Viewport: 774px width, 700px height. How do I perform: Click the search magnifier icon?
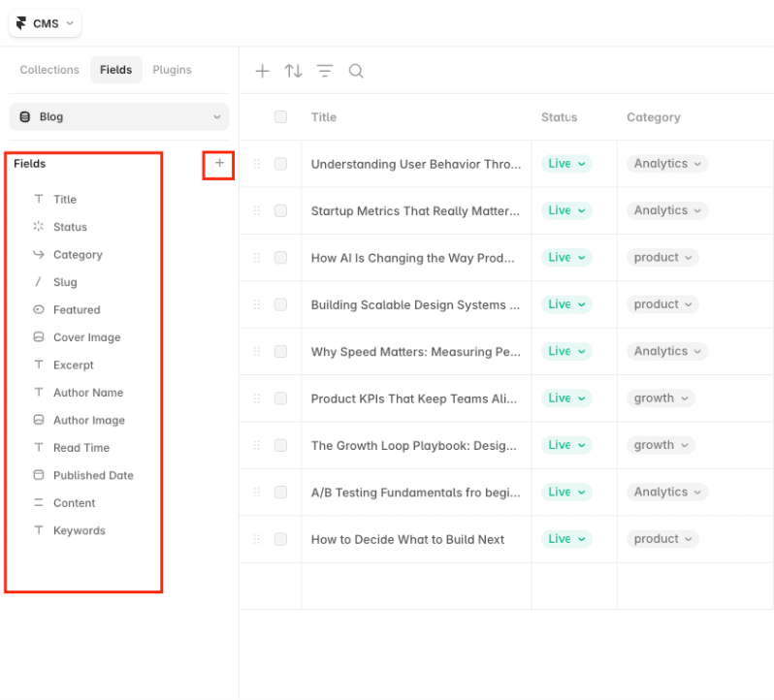pos(356,71)
